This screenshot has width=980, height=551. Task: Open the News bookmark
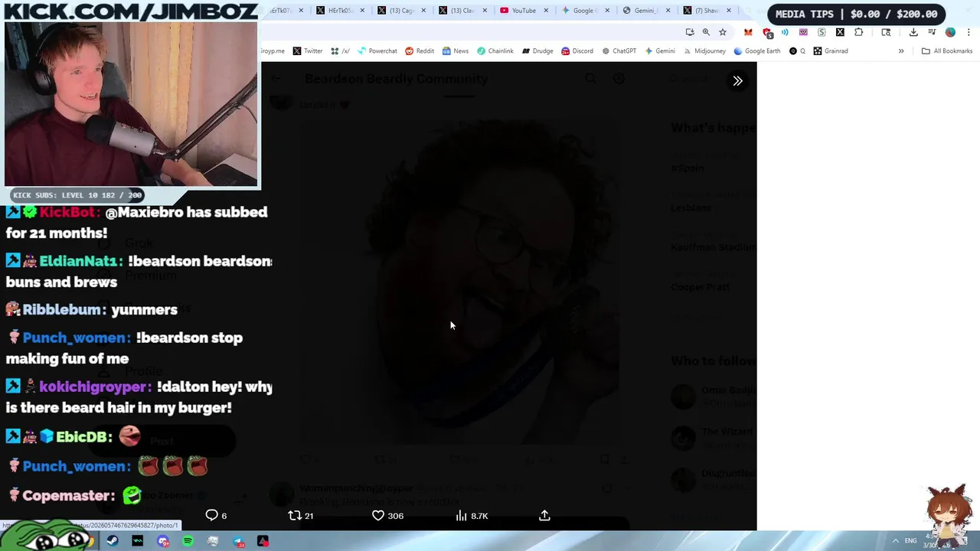click(x=456, y=51)
